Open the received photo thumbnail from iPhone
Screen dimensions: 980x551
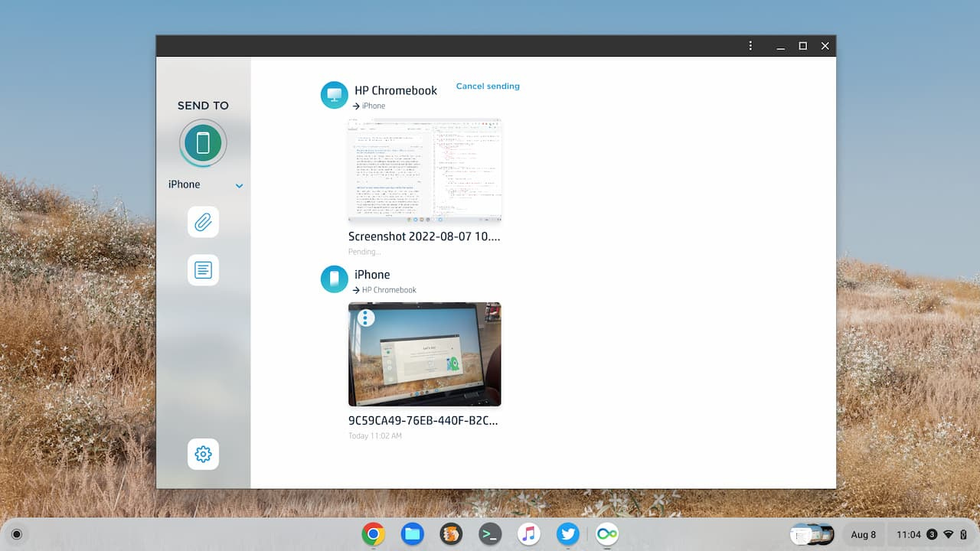coord(425,354)
